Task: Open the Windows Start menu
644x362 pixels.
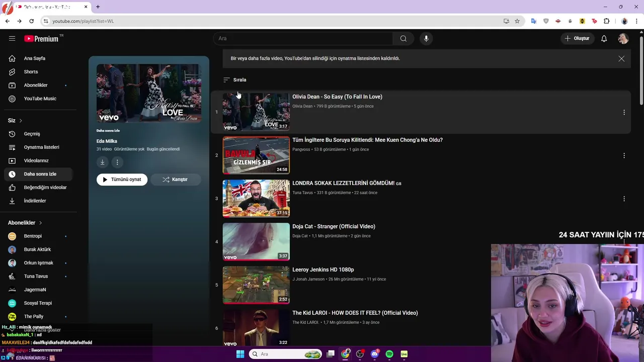Action: click(x=240, y=354)
